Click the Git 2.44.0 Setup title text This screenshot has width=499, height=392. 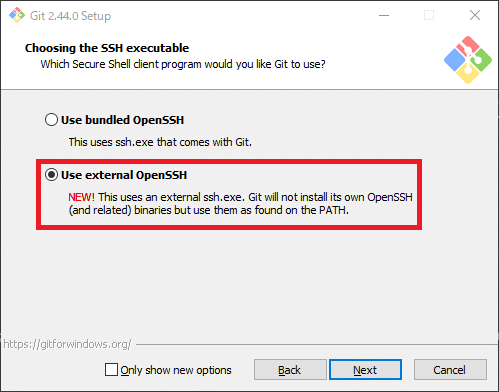(x=70, y=16)
